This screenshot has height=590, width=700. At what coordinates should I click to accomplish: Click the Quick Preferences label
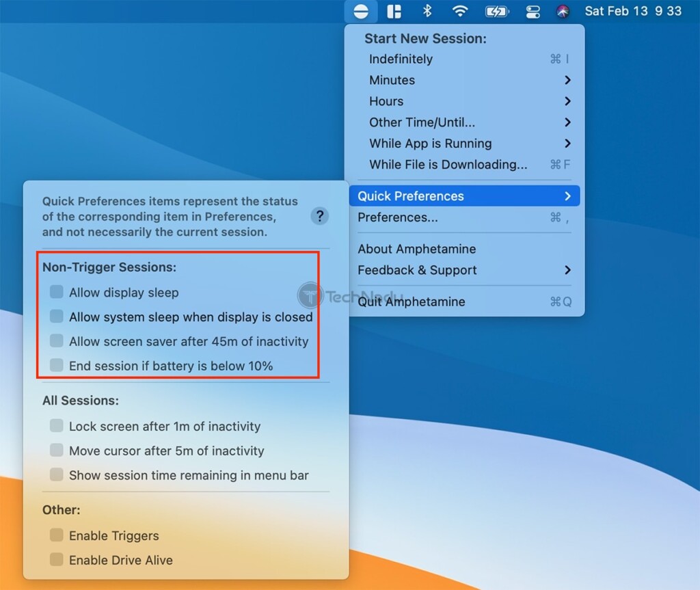coord(411,196)
